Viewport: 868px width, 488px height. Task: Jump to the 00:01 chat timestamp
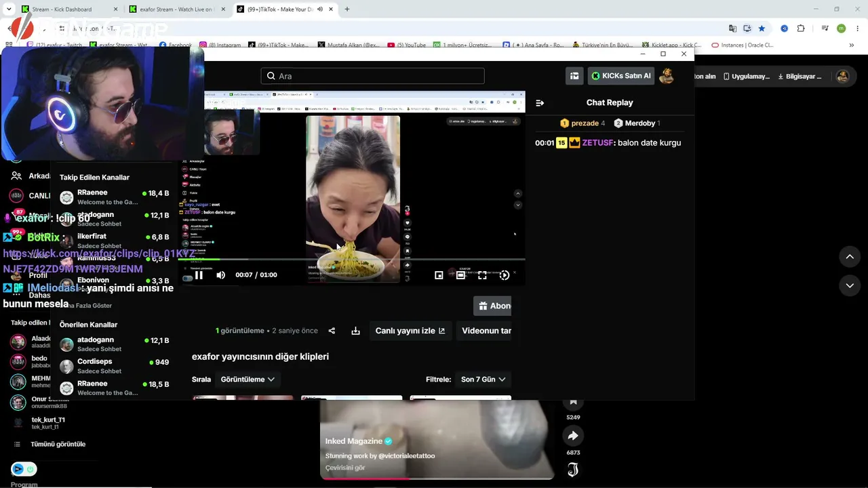(x=545, y=143)
